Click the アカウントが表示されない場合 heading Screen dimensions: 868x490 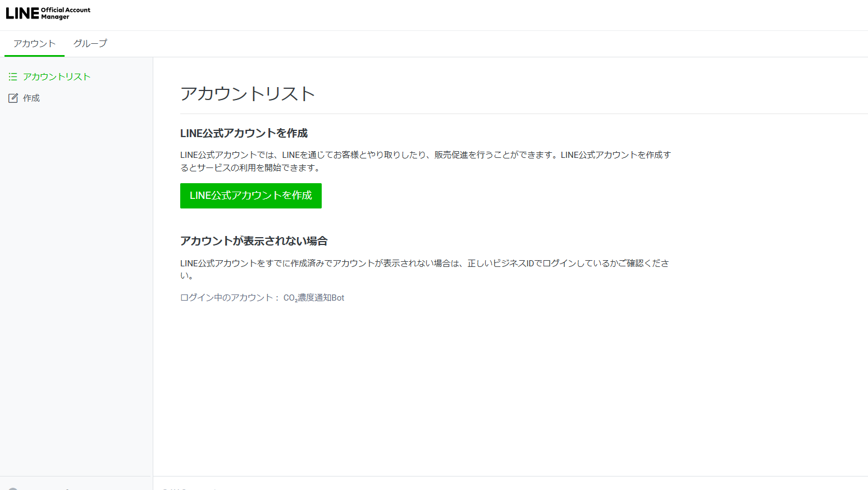(x=254, y=241)
